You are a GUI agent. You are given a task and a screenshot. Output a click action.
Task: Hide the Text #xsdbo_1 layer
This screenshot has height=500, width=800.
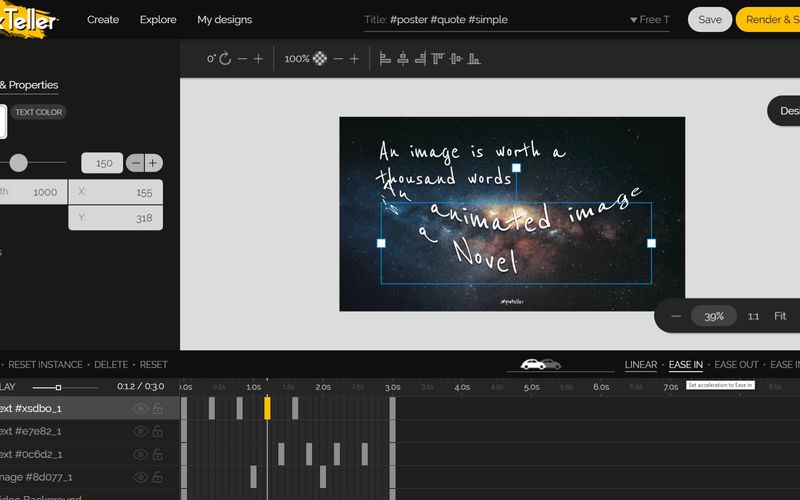tap(140, 409)
